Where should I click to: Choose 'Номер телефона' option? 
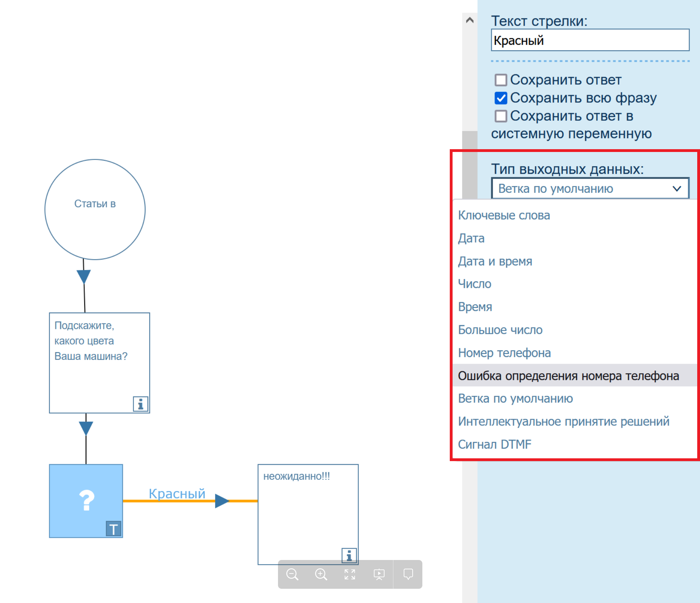(x=504, y=353)
